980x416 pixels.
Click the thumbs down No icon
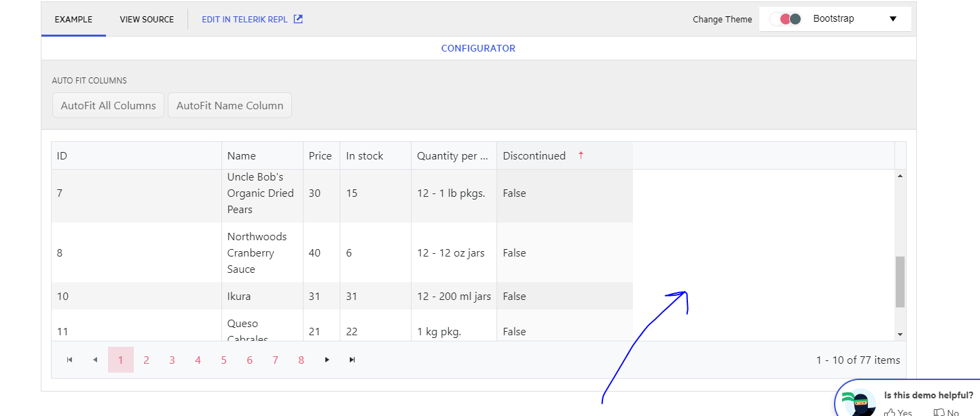[x=939, y=412]
